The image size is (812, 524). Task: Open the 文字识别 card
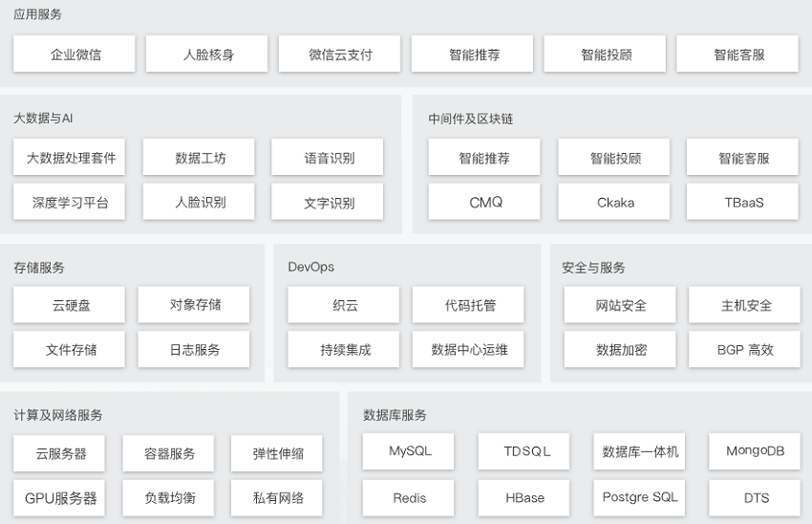[328, 202]
